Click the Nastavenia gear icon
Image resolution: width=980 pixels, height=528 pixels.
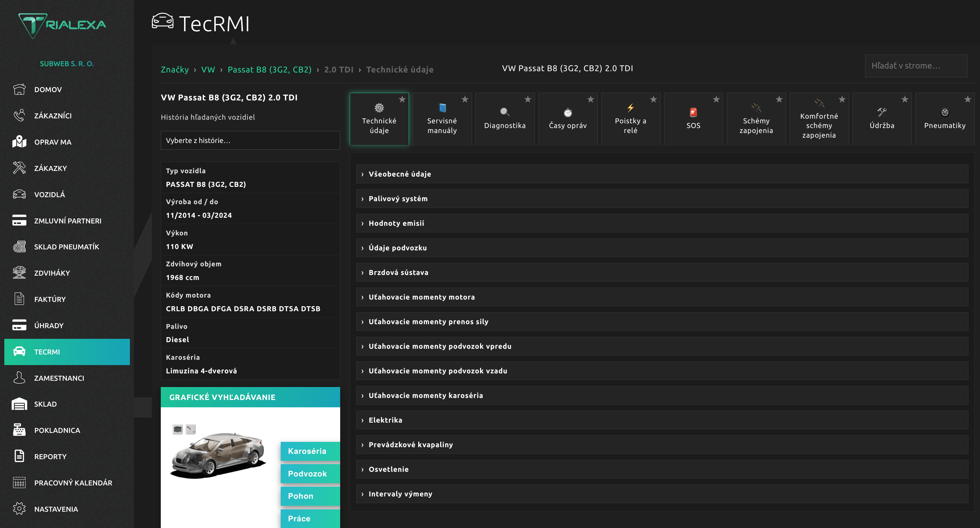pos(19,509)
